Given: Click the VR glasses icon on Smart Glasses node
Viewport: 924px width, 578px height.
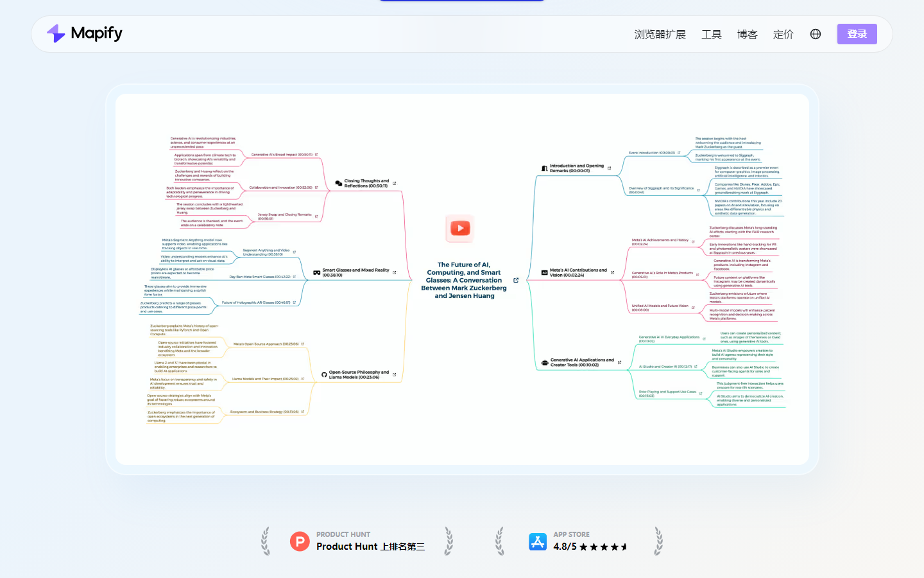Looking at the screenshot, I should coord(316,272).
